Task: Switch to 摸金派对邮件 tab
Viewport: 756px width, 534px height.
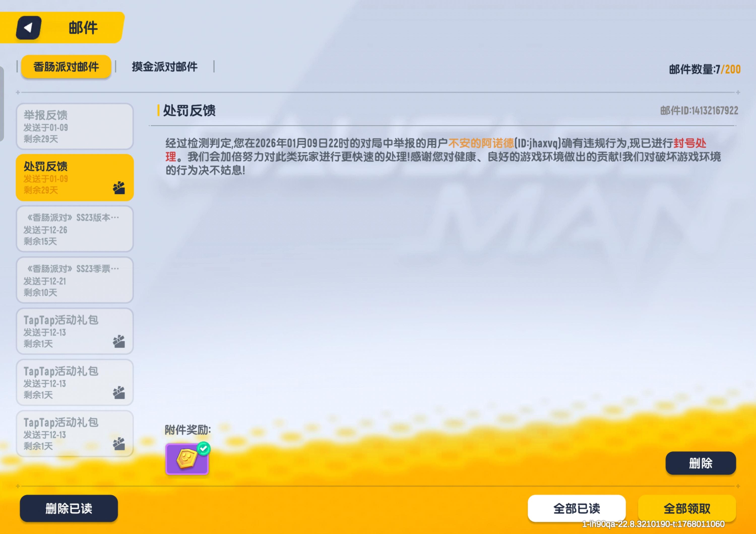Action: coord(164,67)
